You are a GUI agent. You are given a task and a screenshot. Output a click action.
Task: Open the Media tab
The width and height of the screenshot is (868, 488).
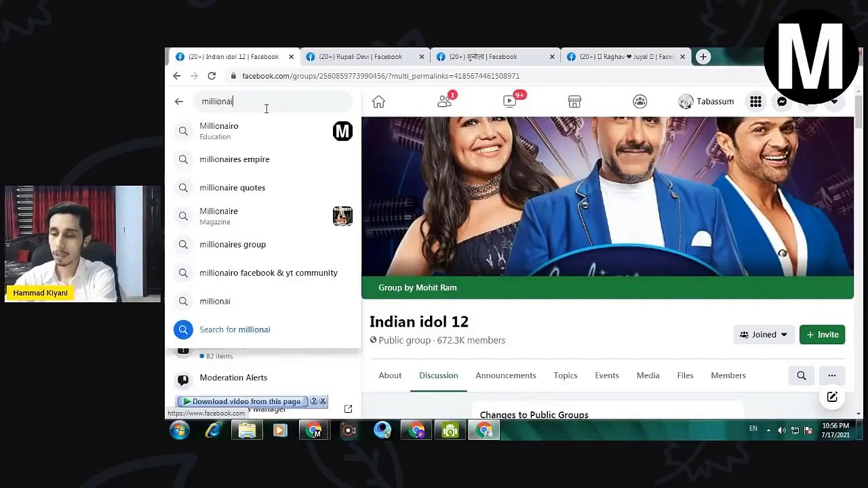[x=648, y=375]
